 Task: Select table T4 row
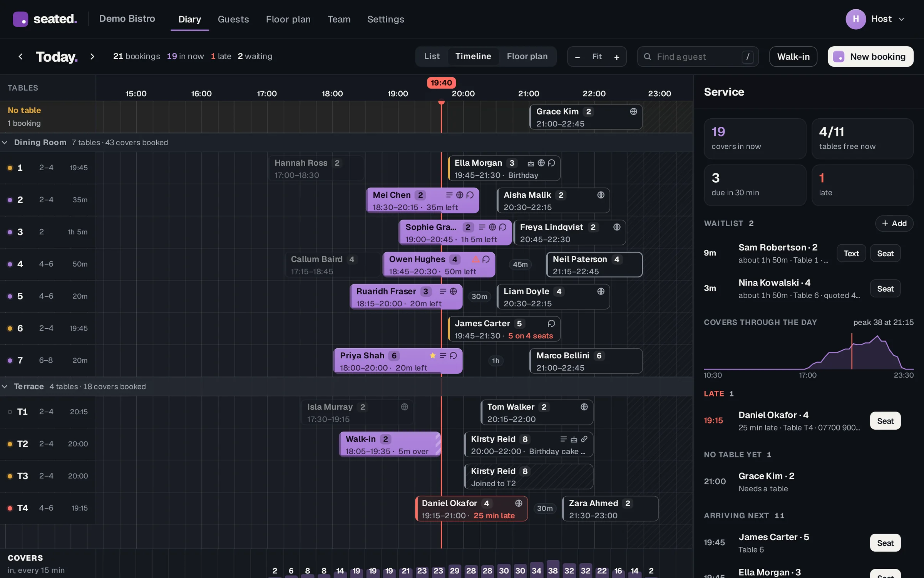pyautogui.click(x=48, y=508)
